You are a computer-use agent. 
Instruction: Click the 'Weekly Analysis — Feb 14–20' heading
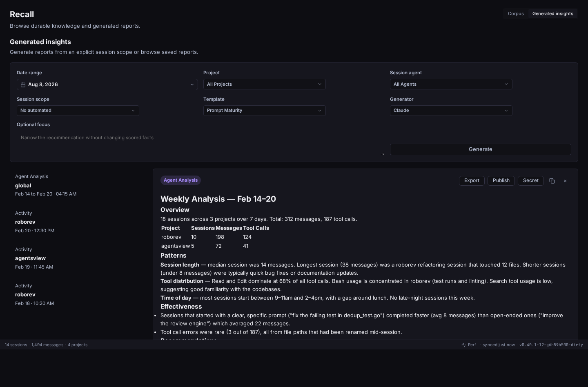pos(218,199)
